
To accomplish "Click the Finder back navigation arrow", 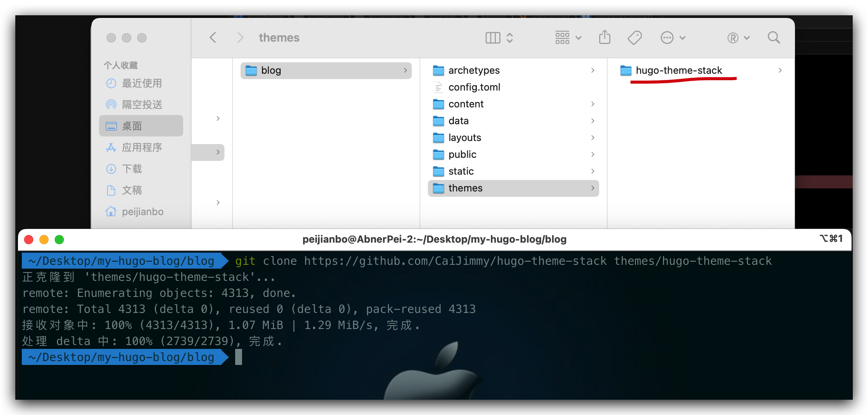I will click(213, 37).
